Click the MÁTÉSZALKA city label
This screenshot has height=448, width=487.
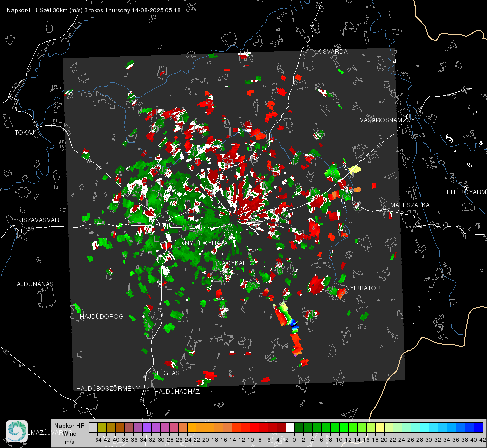[410, 205]
